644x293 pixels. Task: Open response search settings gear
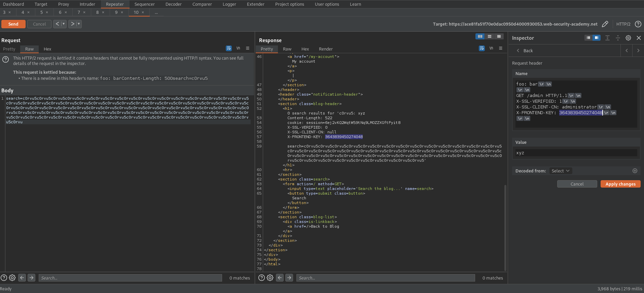point(270,278)
